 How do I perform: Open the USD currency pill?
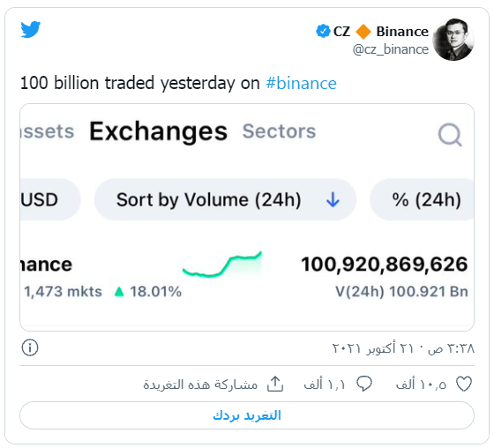tap(49, 199)
